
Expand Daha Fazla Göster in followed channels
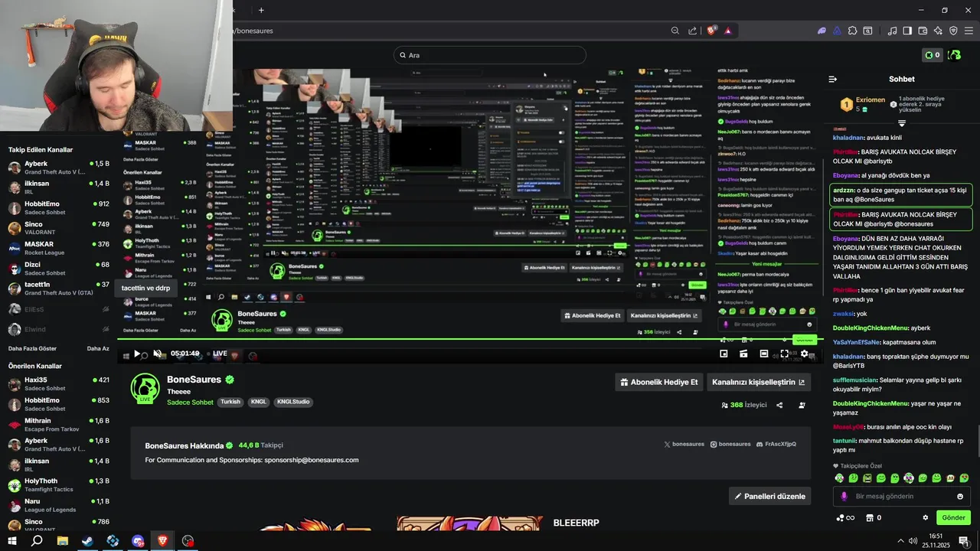32,348
